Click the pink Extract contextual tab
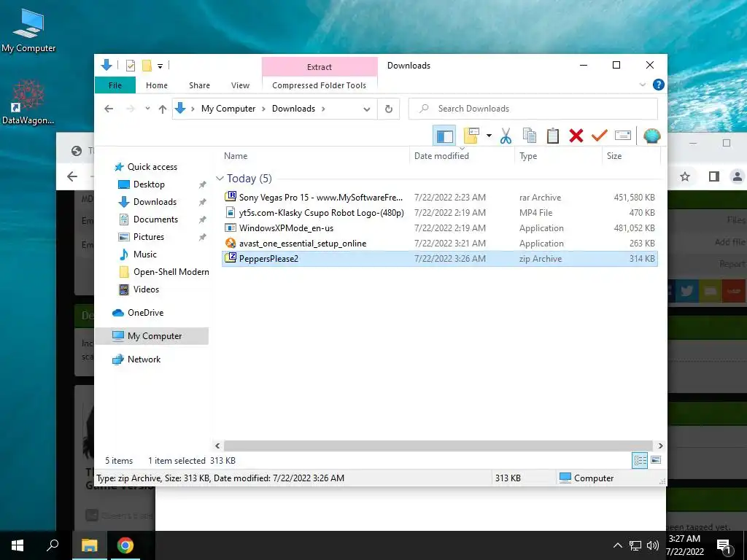This screenshot has width=747, height=560. tap(320, 67)
